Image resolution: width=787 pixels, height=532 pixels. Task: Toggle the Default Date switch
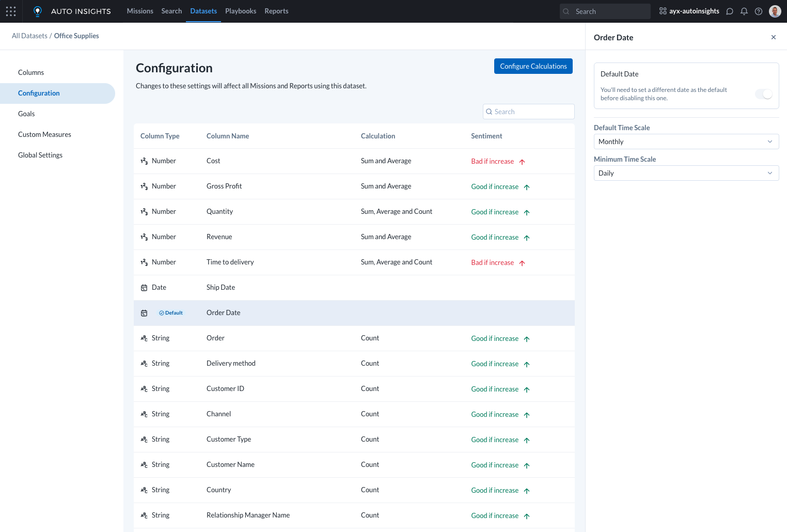[x=764, y=94]
